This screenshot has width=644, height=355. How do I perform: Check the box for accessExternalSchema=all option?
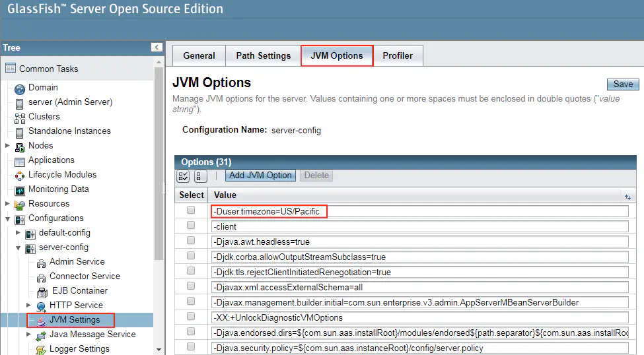pyautogui.click(x=191, y=286)
